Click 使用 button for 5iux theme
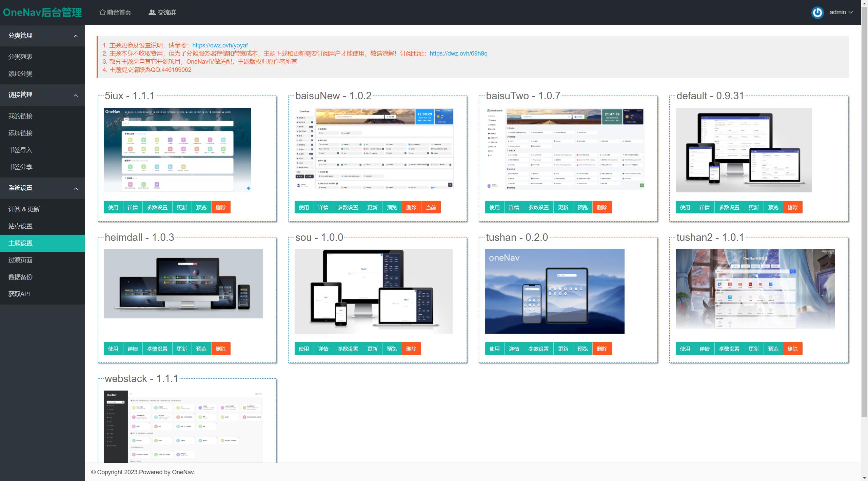This screenshot has height=481, width=868. tap(113, 207)
